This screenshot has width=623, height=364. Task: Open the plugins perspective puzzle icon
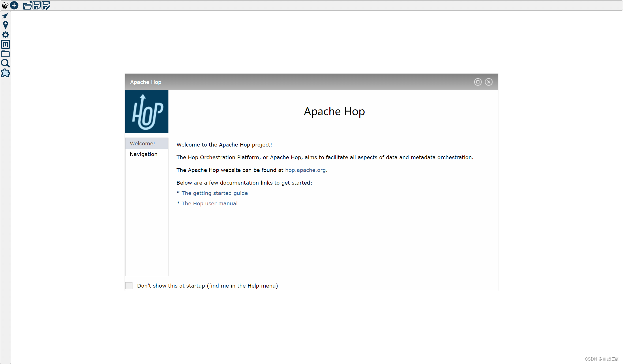[5, 73]
